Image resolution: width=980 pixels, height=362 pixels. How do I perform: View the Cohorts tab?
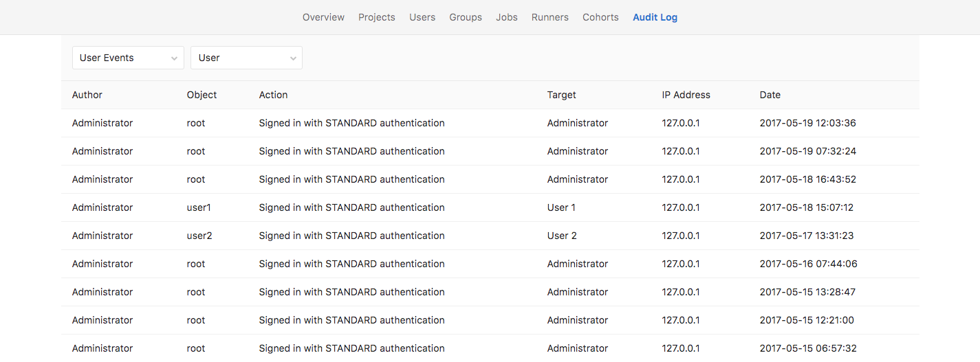pyautogui.click(x=600, y=17)
